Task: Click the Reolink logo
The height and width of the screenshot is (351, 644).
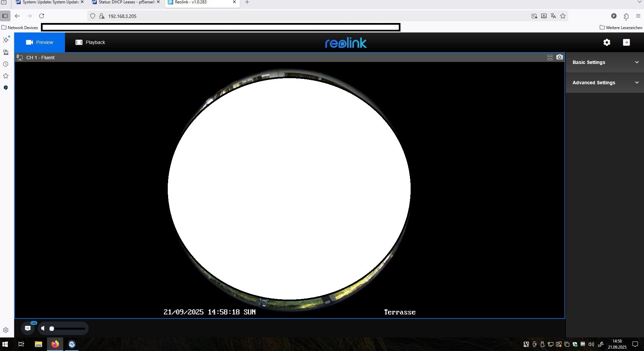Action: click(x=346, y=43)
